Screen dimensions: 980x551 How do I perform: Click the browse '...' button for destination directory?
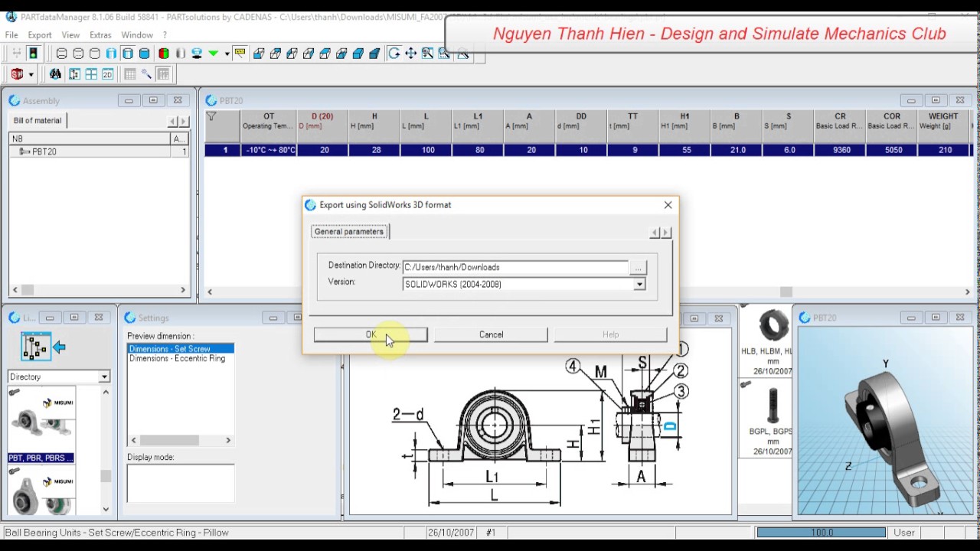[638, 267]
